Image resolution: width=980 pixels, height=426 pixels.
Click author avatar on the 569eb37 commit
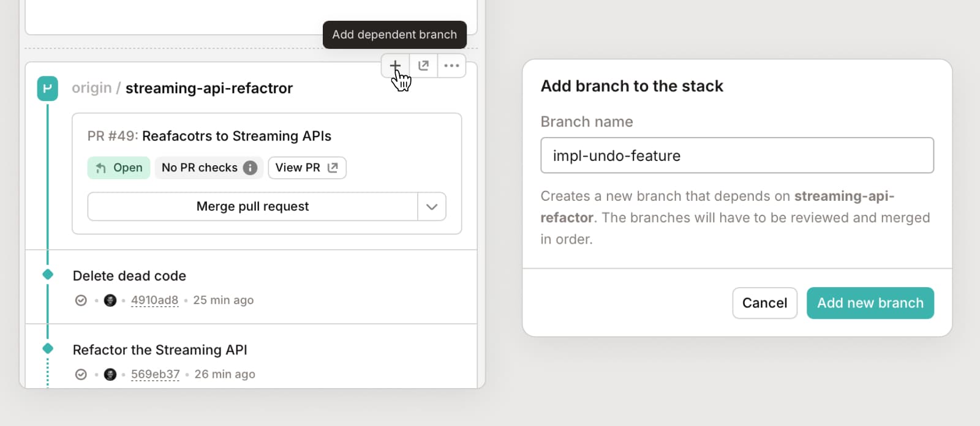pyautogui.click(x=110, y=375)
